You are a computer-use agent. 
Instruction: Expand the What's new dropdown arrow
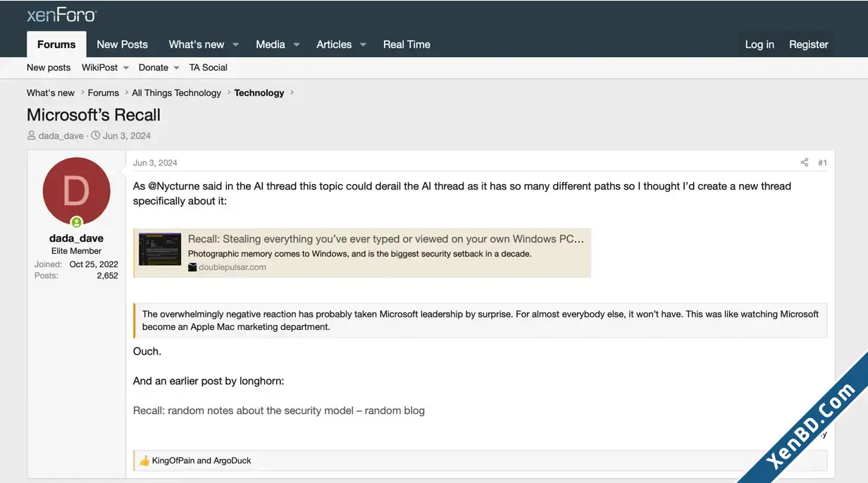236,44
